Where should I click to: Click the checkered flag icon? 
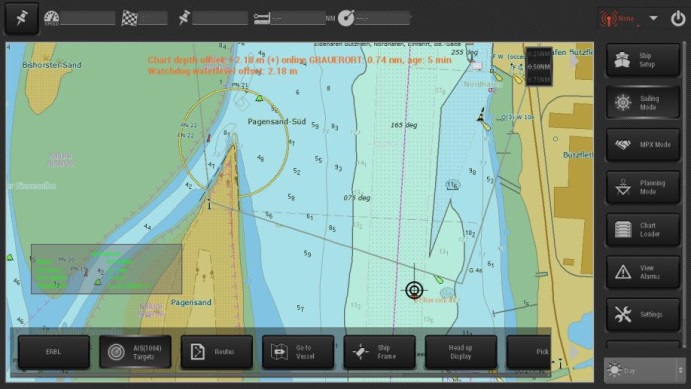pos(129,18)
